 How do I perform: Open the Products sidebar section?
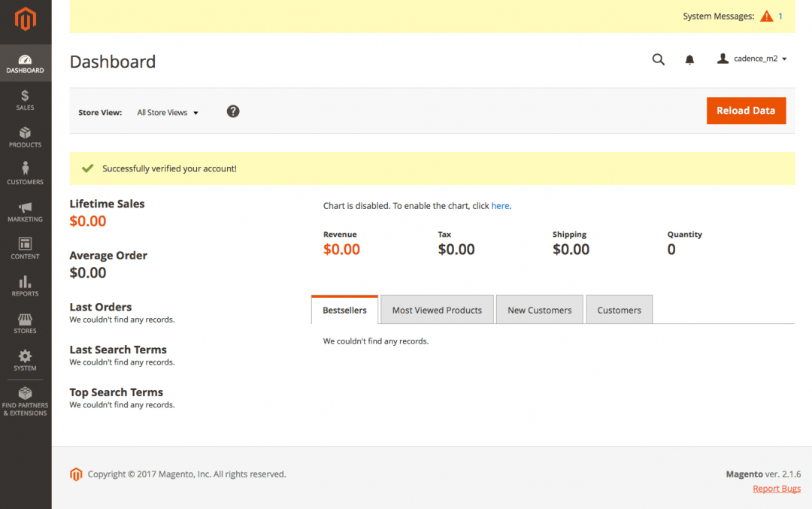coord(25,137)
